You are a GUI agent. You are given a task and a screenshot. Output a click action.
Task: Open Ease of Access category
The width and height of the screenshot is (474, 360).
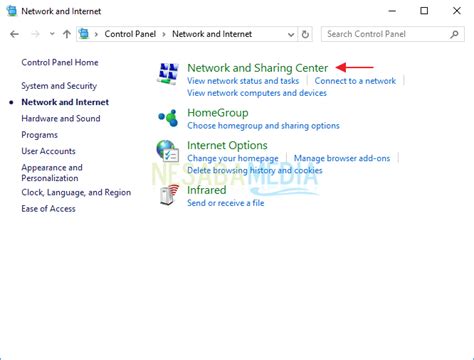click(x=48, y=209)
